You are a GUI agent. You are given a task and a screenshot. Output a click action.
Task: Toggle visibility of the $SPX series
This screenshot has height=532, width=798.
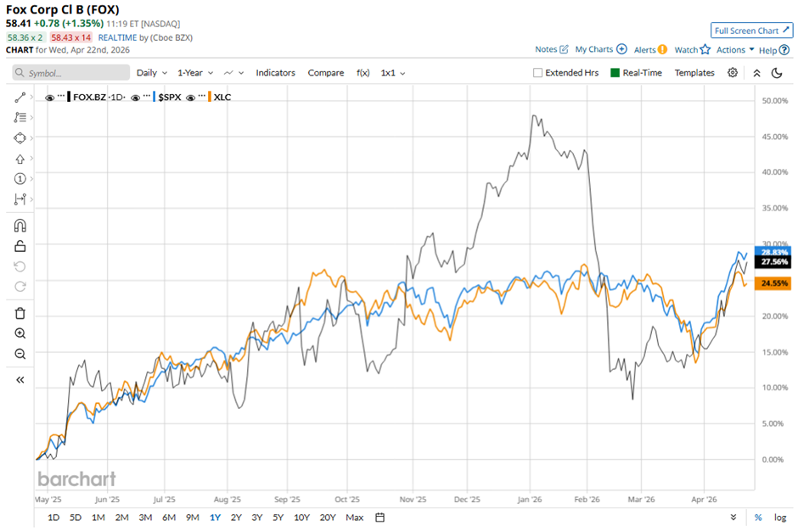click(136, 98)
